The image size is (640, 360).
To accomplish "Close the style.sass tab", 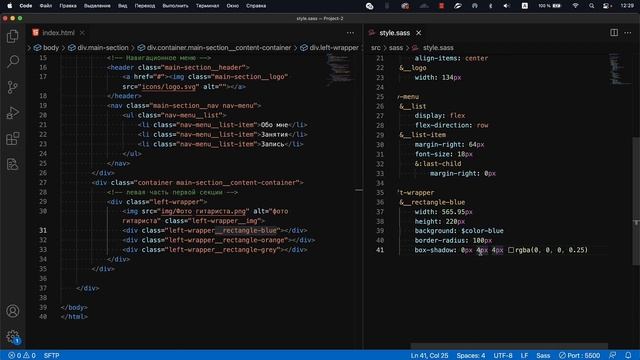I will click(x=419, y=33).
